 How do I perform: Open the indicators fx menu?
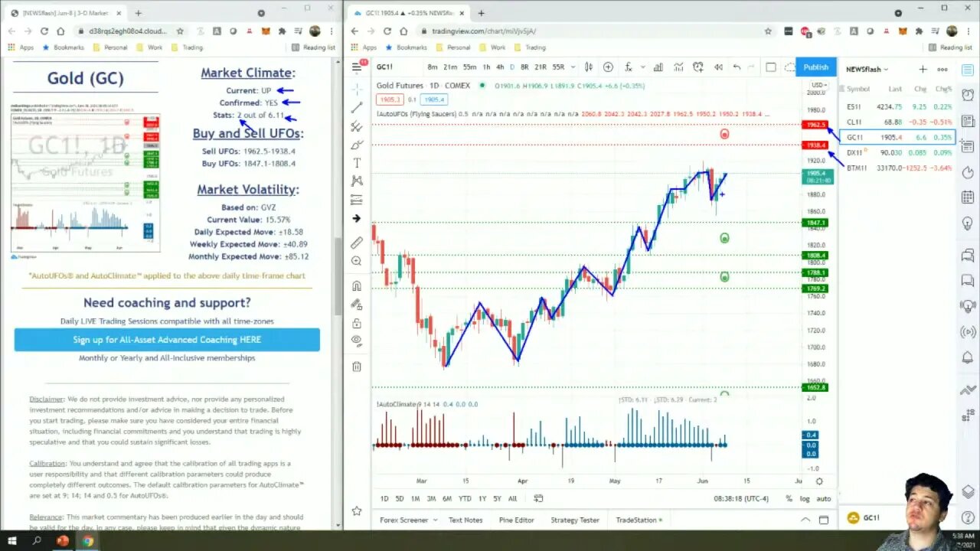point(629,67)
